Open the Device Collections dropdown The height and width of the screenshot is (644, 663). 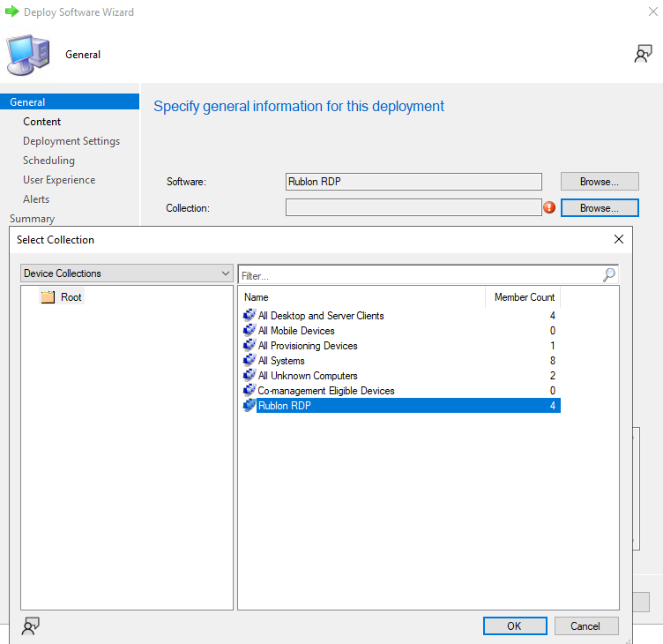[x=127, y=273]
